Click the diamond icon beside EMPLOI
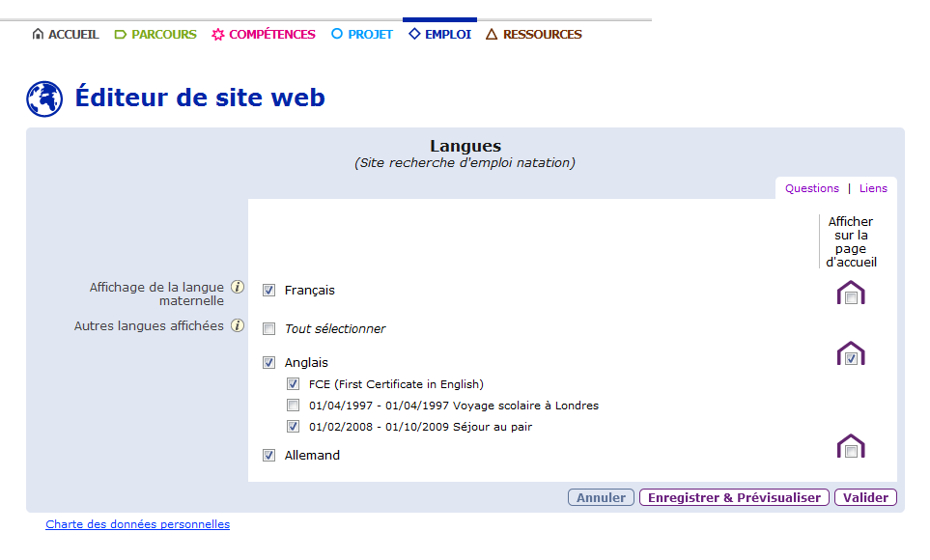Screen dimensions: 930x560 click(x=414, y=34)
